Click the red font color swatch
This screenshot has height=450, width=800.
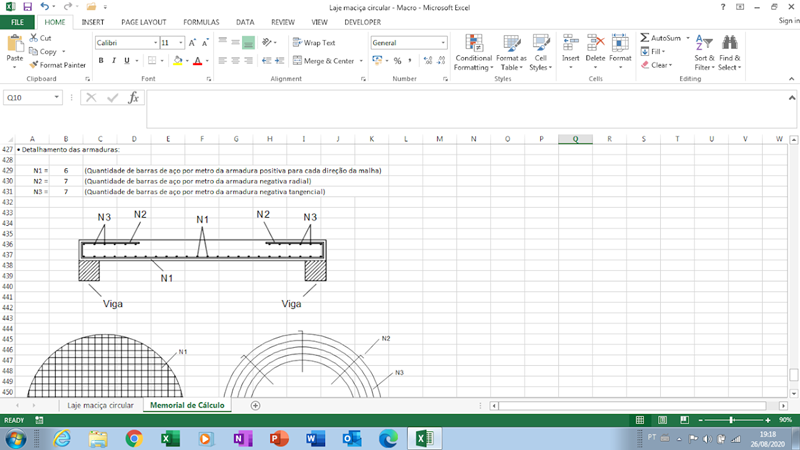198,61
